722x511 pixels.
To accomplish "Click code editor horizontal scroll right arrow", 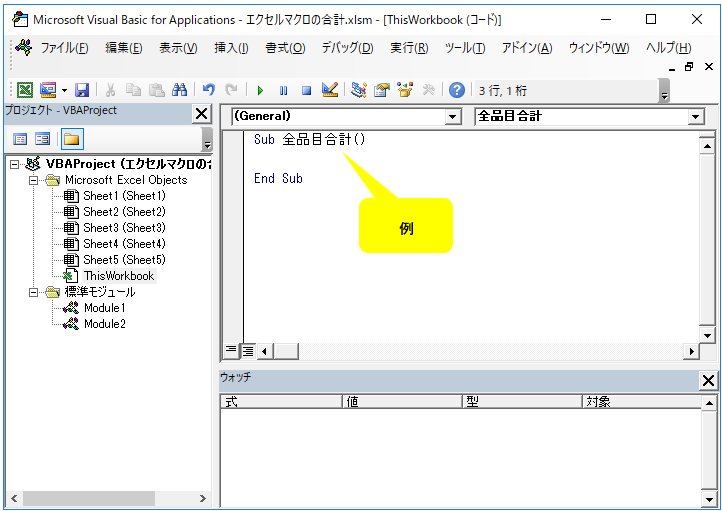I will (691, 352).
